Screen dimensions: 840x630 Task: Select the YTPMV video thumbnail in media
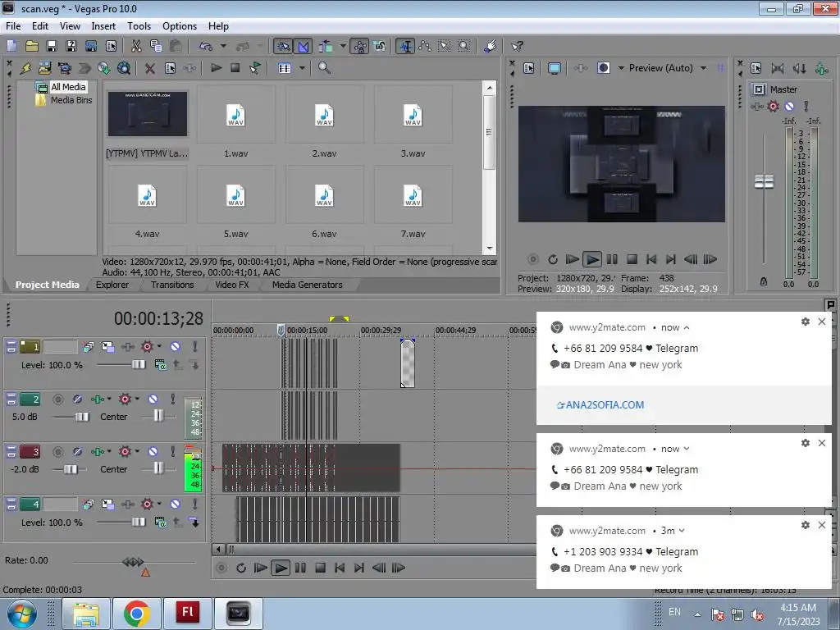click(x=148, y=113)
